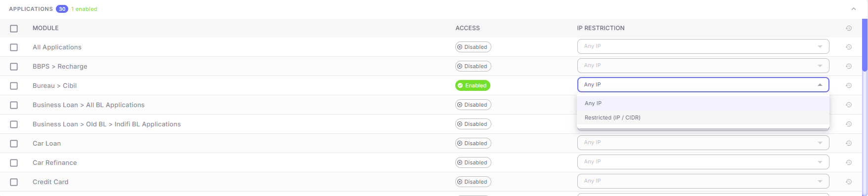Open history icon for BBPS > Recharge row
The height and width of the screenshot is (196, 868).
tap(849, 66)
